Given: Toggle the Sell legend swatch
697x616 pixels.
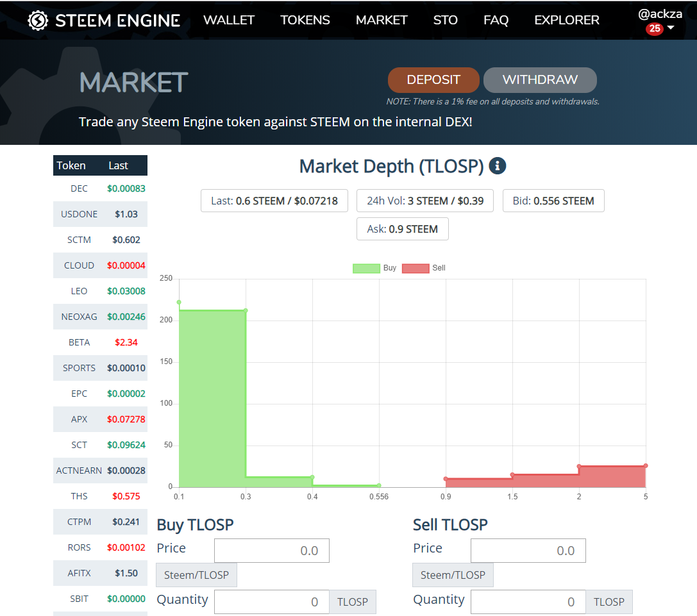Looking at the screenshot, I should (x=416, y=268).
